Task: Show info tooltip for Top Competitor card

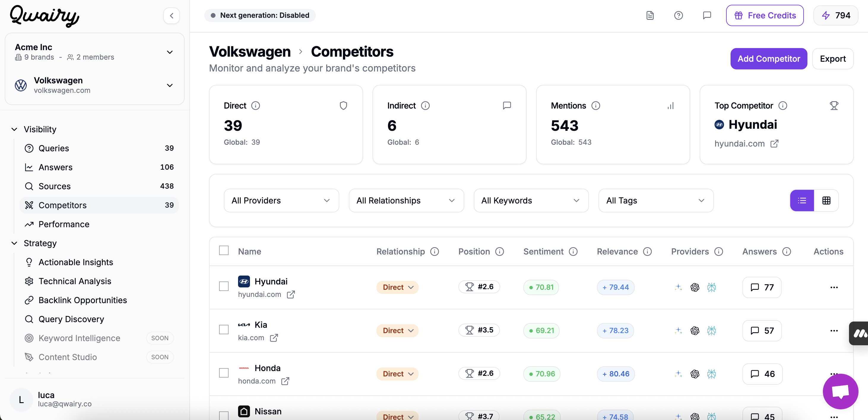Action: click(783, 106)
